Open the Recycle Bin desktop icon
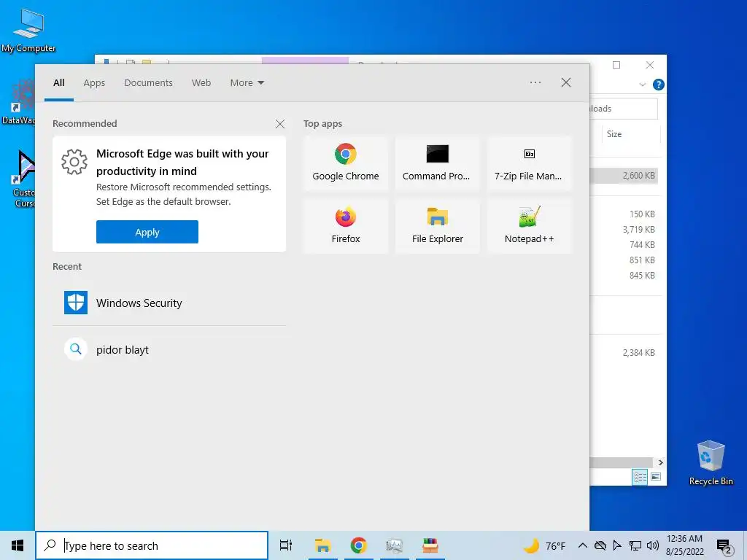747x560 pixels. point(711,463)
